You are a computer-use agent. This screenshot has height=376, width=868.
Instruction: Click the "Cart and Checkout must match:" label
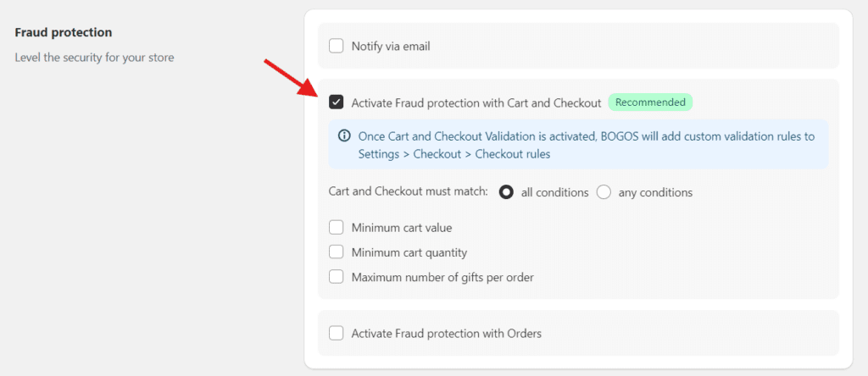coord(408,192)
